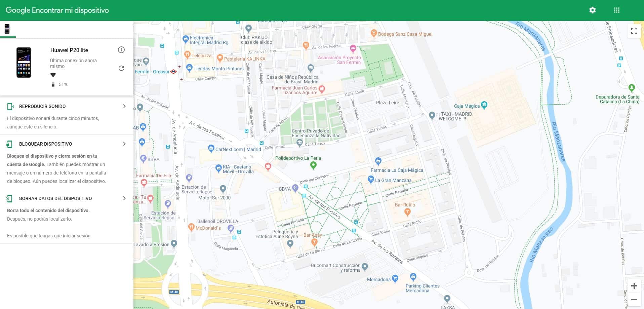
Task: Click the Electronica Integral Madrid Rg marker
Action: point(186,39)
